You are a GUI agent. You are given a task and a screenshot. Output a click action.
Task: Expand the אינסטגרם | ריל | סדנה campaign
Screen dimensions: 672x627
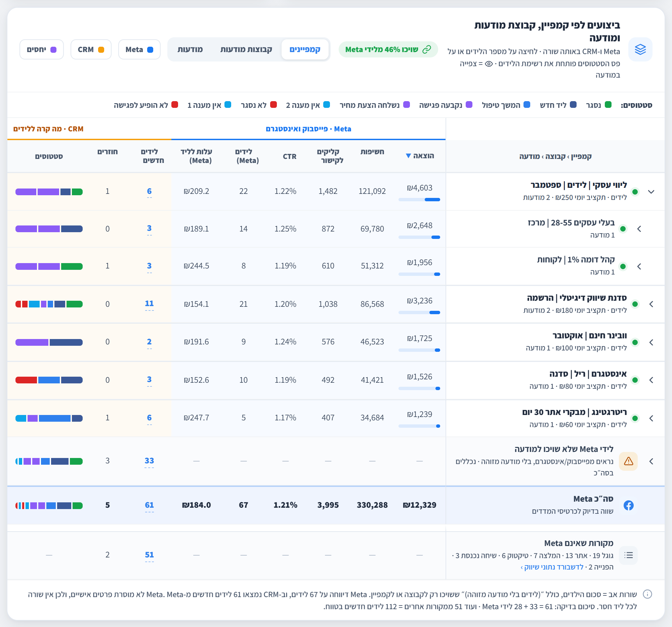click(651, 380)
